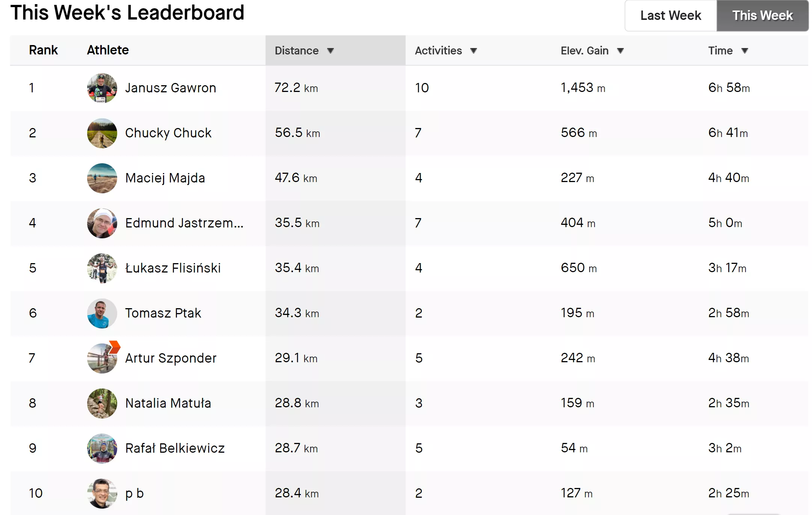Viewport: 812px width, 515px height.
Task: Sort by Elev. Gain column arrow
Action: click(620, 51)
